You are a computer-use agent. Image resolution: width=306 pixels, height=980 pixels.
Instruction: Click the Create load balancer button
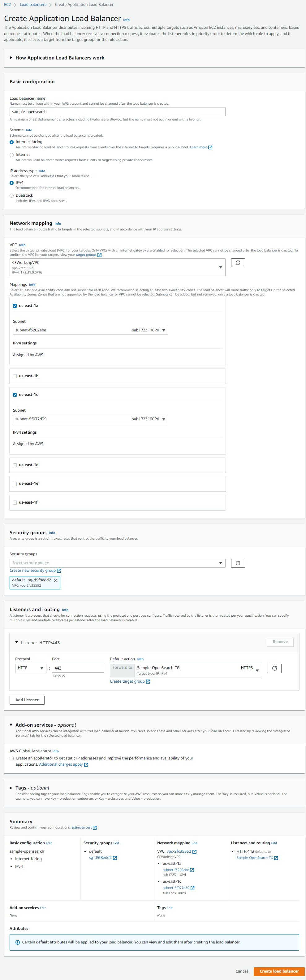click(279, 971)
